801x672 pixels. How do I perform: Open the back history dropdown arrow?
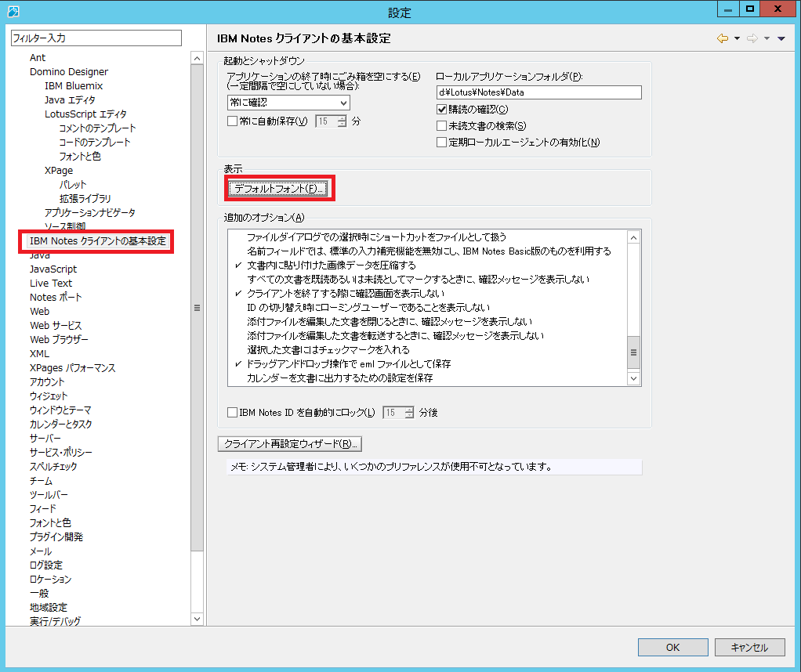point(737,38)
